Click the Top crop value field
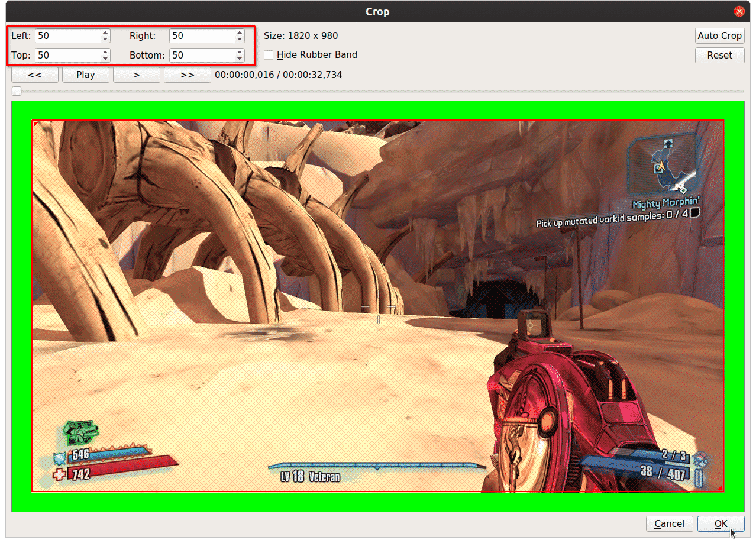The width and height of the screenshot is (756, 543). pos(68,55)
